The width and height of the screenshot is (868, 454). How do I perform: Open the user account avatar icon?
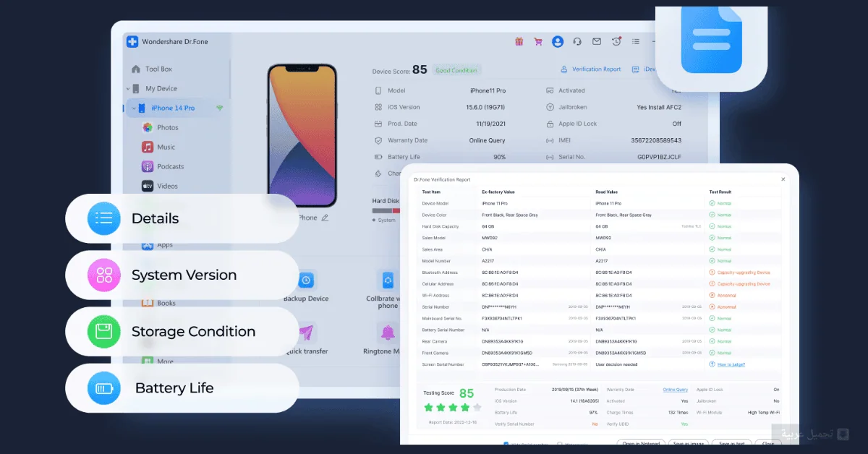tap(558, 42)
